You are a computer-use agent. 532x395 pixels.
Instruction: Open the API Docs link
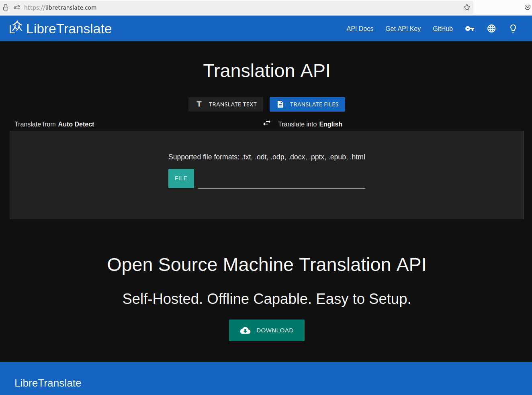coord(360,29)
